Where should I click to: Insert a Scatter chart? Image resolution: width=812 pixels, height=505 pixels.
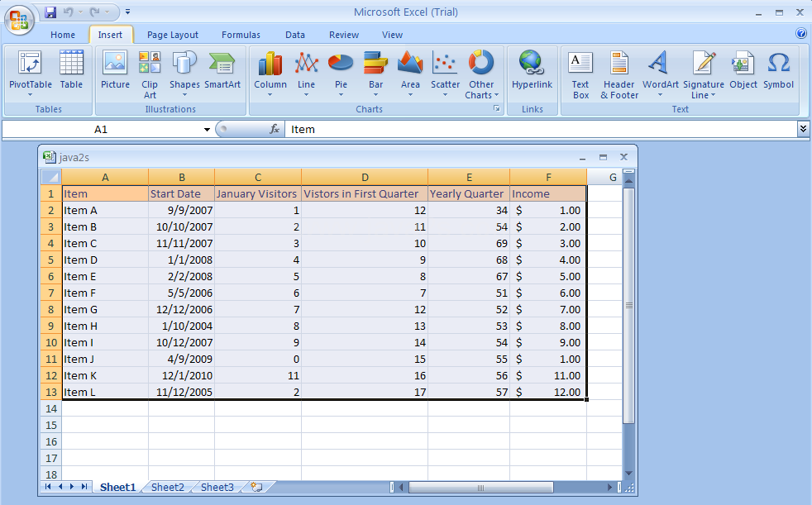[445, 74]
